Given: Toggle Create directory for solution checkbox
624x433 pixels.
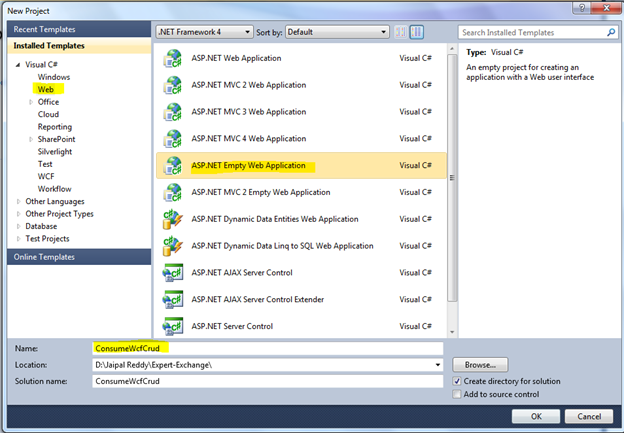Looking at the screenshot, I should [x=457, y=381].
